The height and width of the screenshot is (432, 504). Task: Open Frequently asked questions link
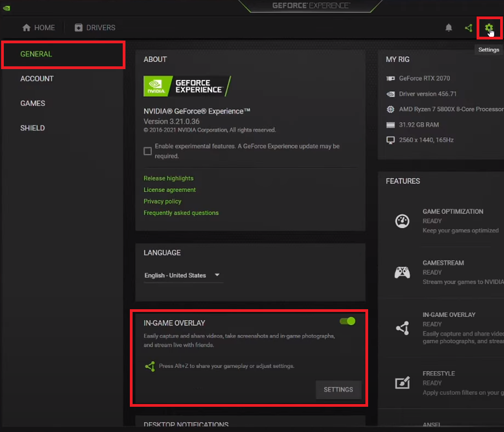tap(181, 213)
